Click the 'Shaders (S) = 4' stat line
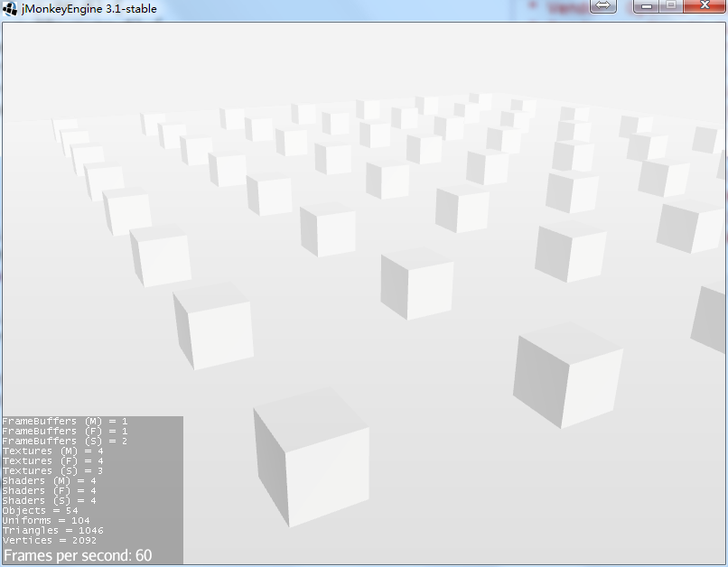The height and width of the screenshot is (567, 728). click(49, 501)
